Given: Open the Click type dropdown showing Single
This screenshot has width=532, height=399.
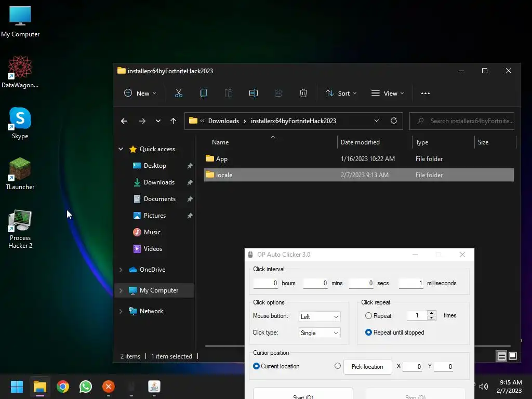Looking at the screenshot, I should tap(320, 333).
